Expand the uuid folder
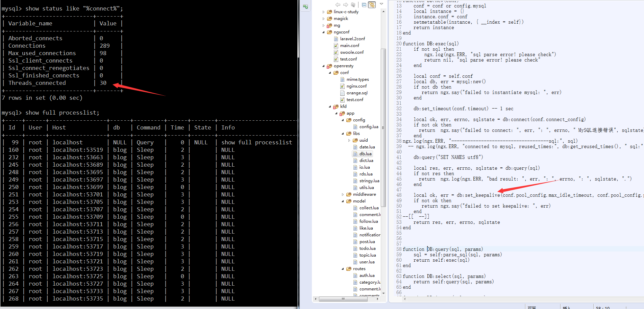 [x=349, y=140]
